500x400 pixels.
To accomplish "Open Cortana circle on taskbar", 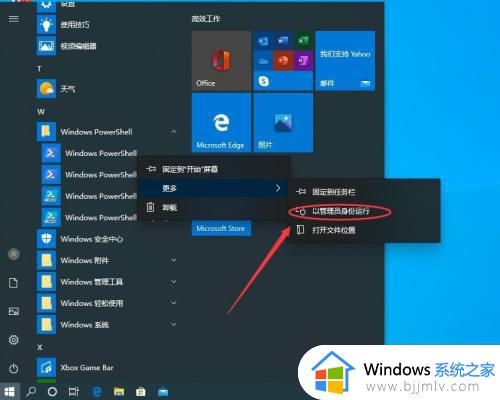I will tap(52, 392).
